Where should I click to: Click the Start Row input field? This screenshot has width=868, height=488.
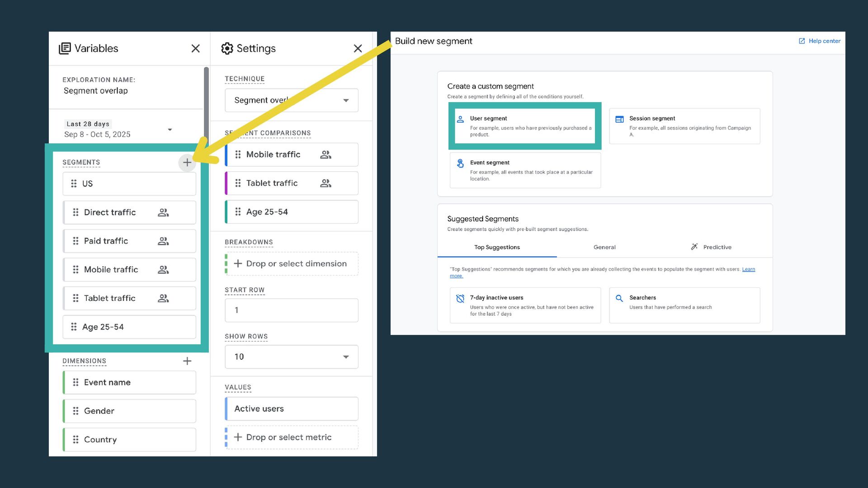coord(292,310)
